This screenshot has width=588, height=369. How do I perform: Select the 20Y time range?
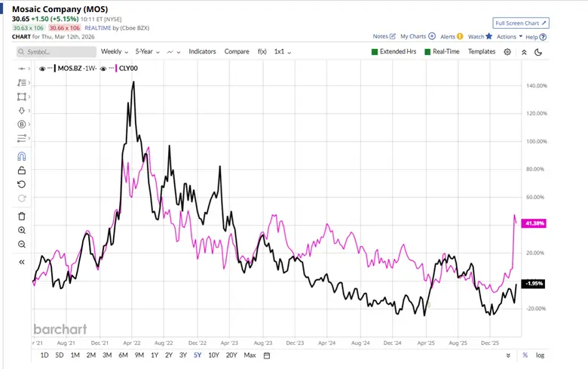231,355
